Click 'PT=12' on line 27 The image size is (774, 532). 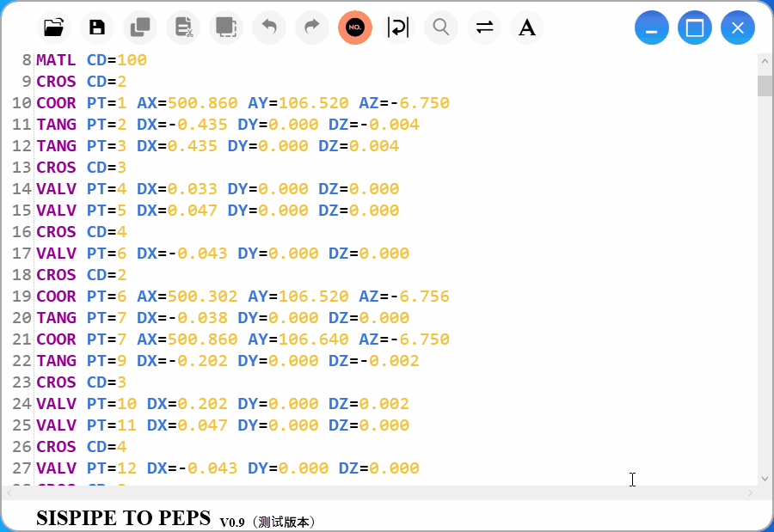click(112, 468)
